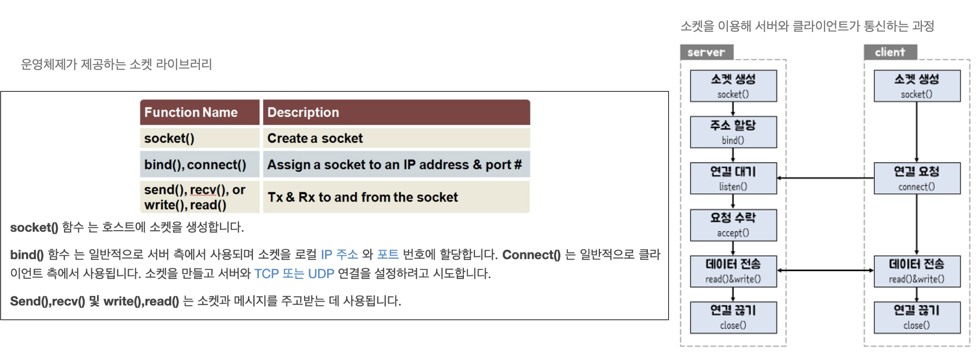
Task: Select the client '연결 끊기 close()' box
Action: (917, 318)
